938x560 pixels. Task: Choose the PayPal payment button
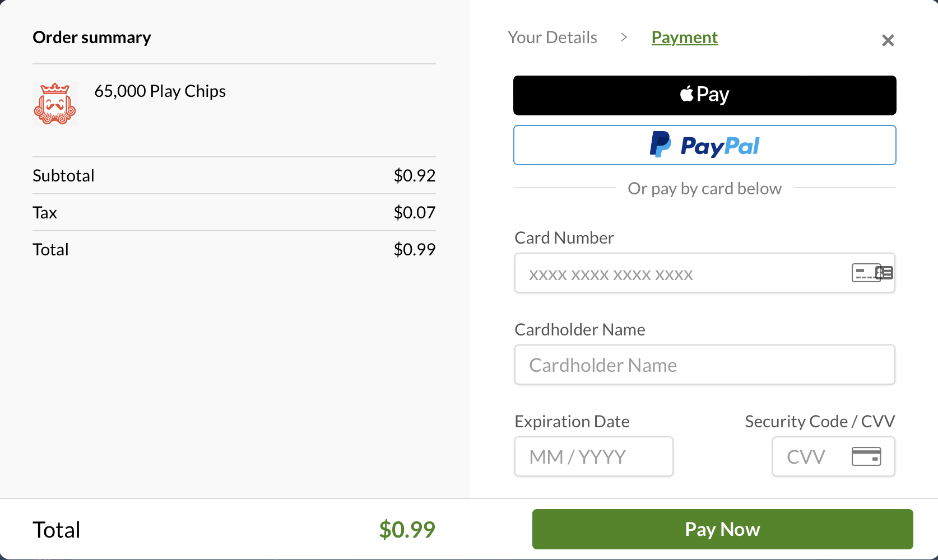(705, 145)
